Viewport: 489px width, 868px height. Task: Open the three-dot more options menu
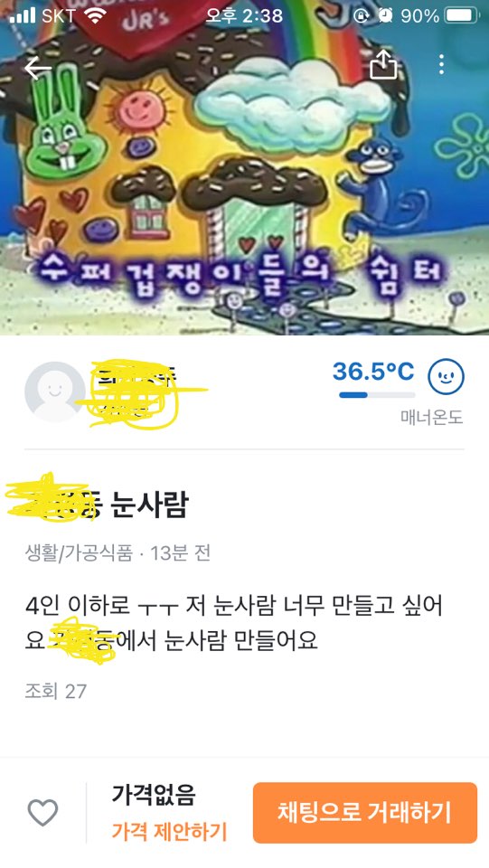pyautogui.click(x=441, y=65)
